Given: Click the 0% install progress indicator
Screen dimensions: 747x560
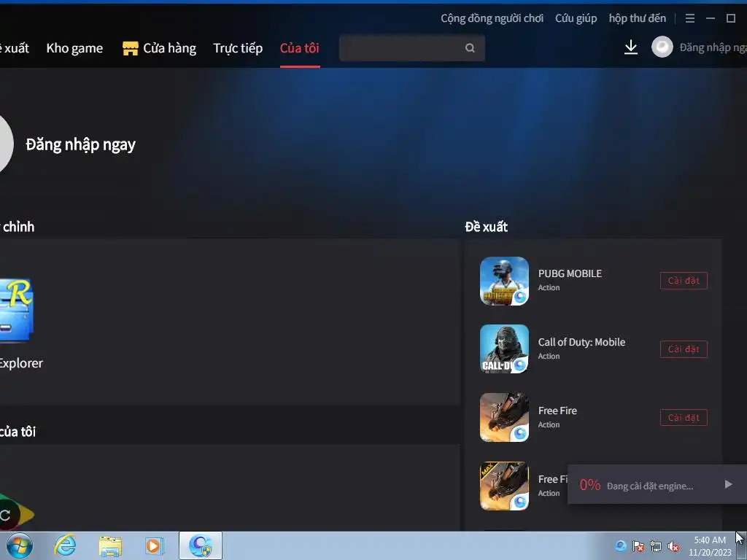Looking at the screenshot, I should pos(589,485).
